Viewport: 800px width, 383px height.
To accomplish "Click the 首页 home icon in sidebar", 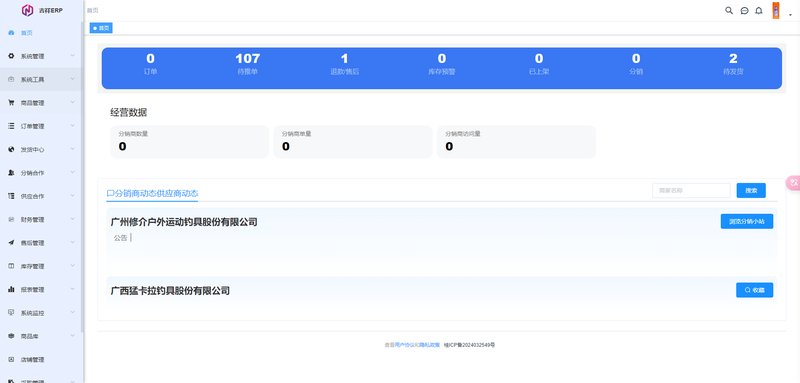I will click(11, 33).
